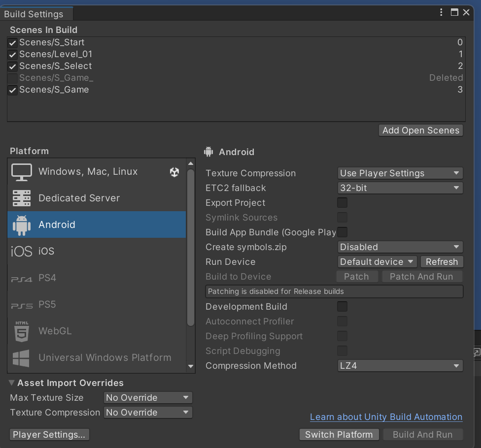Maximize the Build Settings window
The width and height of the screenshot is (481, 448).
pos(454,12)
